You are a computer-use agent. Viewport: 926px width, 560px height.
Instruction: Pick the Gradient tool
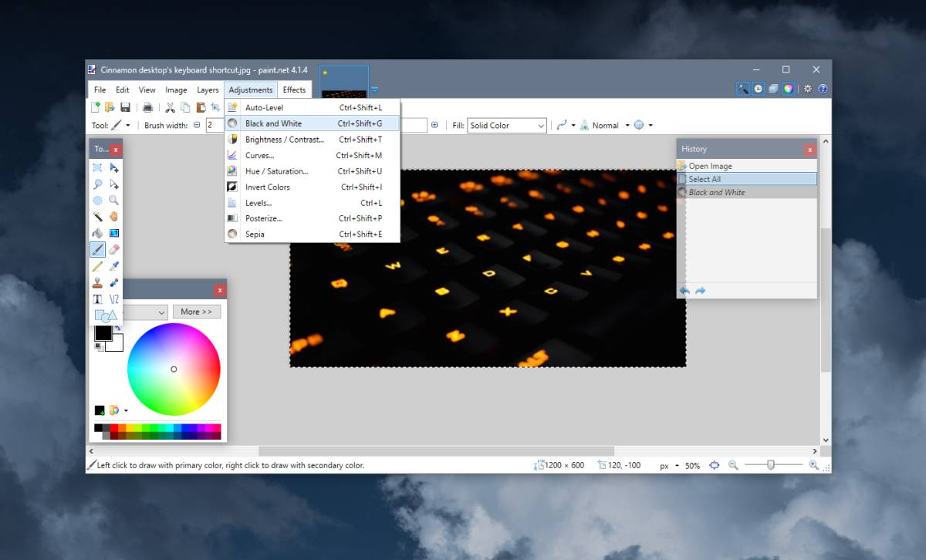point(115,231)
